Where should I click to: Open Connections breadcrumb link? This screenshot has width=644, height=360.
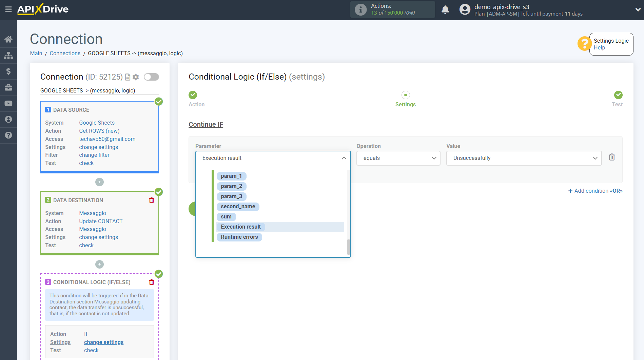coord(65,54)
